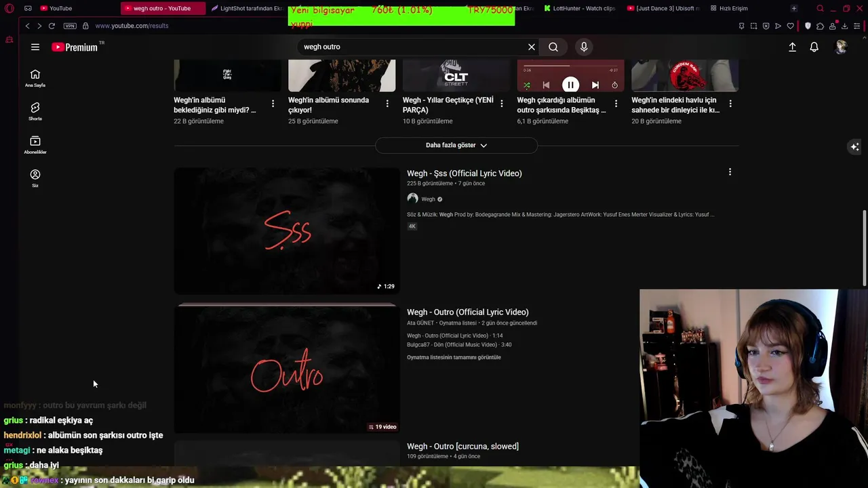Open options for 'outro şarkısında Beşiktaş' video
868x488 pixels.
[x=616, y=104]
